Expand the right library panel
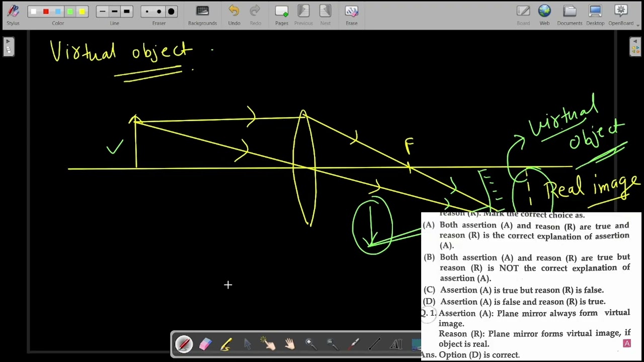 635,47
